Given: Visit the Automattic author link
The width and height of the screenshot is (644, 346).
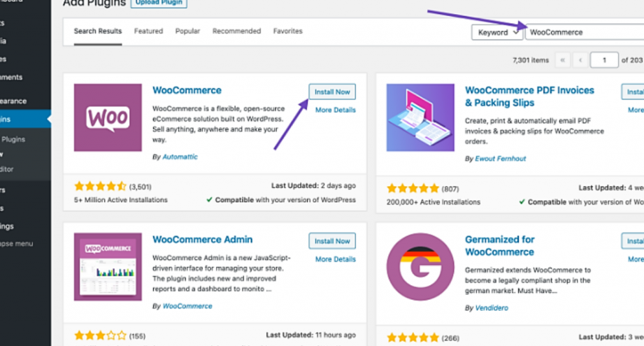Looking at the screenshot, I should click(x=180, y=157).
